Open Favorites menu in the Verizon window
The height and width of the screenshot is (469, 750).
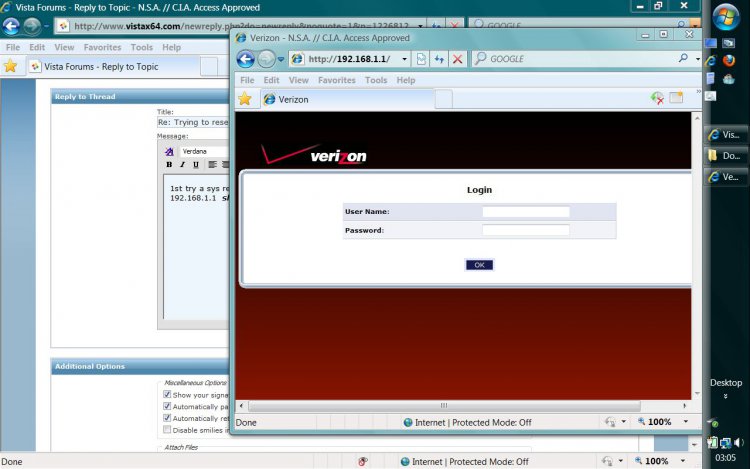pos(337,80)
